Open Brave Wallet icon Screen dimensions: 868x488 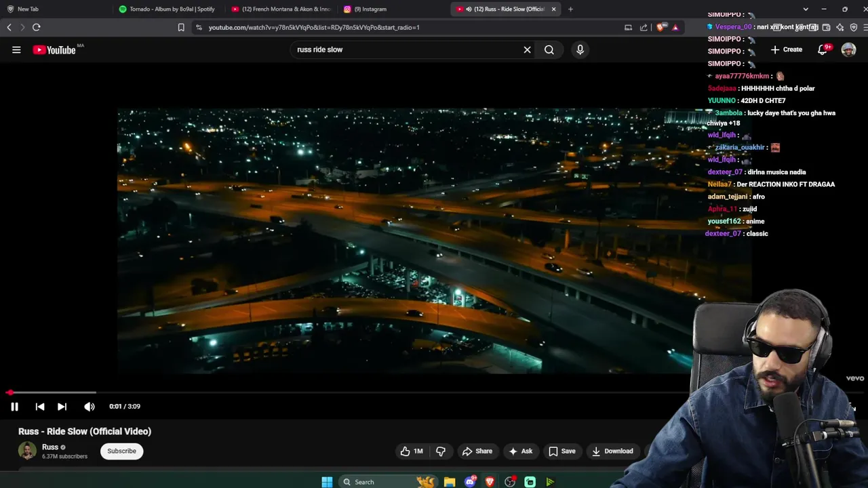[x=826, y=28]
